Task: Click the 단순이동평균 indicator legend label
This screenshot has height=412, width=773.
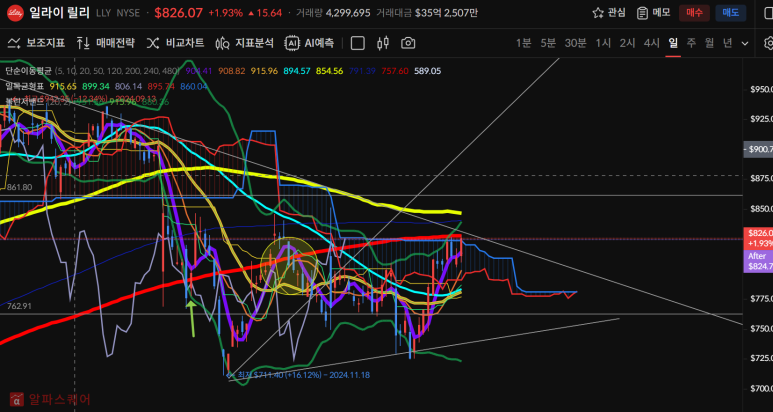Action: (28, 71)
